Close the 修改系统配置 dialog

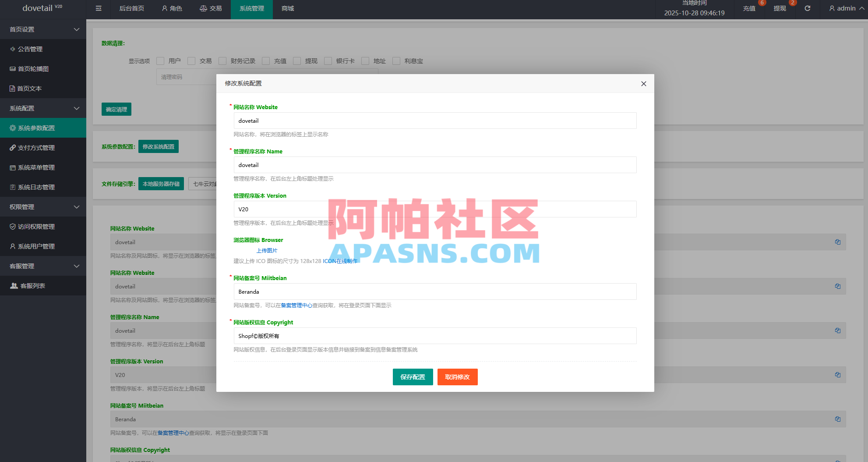(643, 84)
